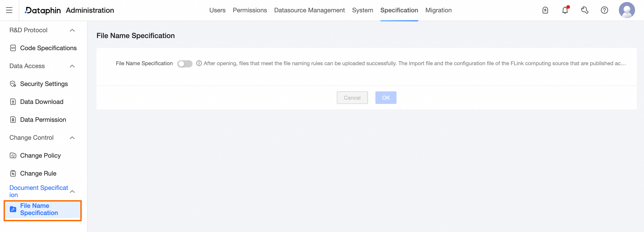The width and height of the screenshot is (644, 232).
Task: Click the info icon beside the toggle
Action: 199,63
